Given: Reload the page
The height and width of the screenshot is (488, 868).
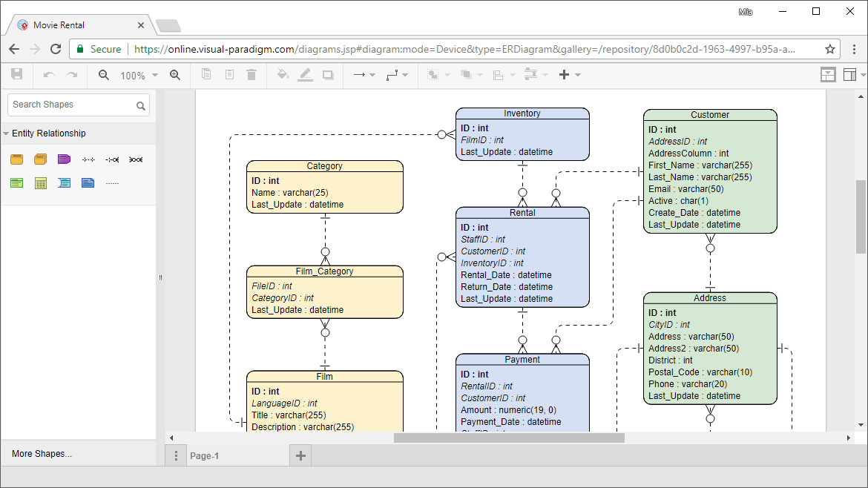Looking at the screenshot, I should 56,49.
